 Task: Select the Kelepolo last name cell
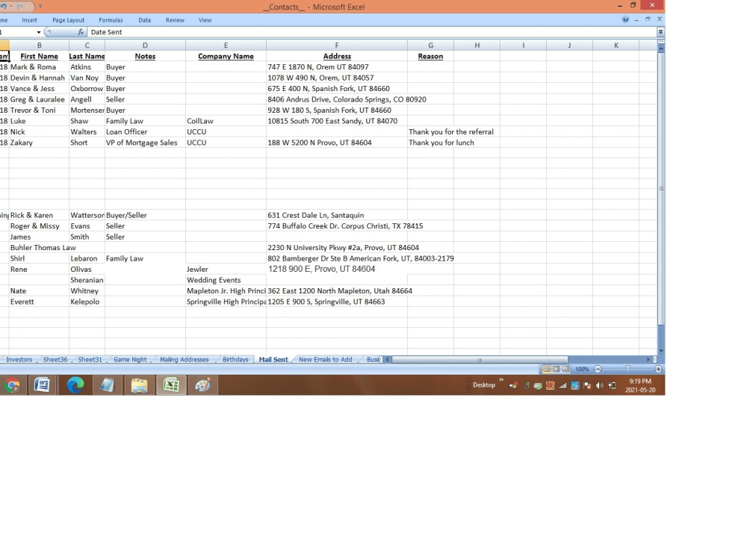pyautogui.click(x=87, y=302)
